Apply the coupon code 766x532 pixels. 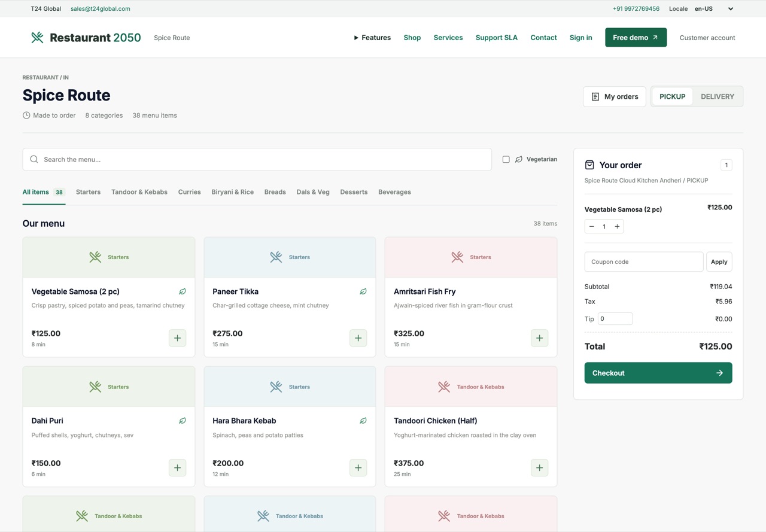(x=719, y=262)
